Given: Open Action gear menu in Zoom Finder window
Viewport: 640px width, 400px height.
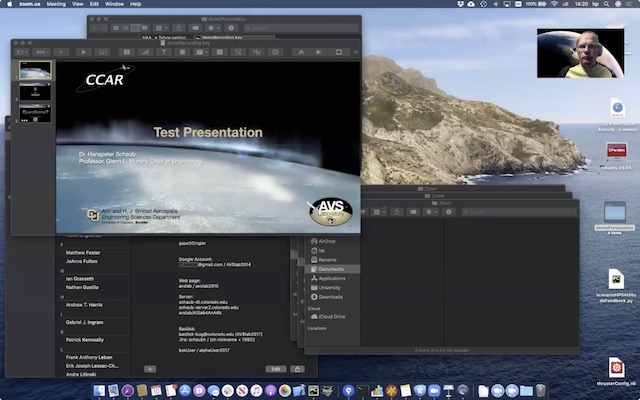Looking at the screenshot, I should (431, 212).
